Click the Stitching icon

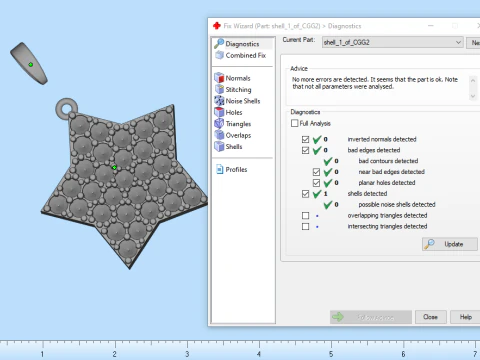click(x=219, y=89)
